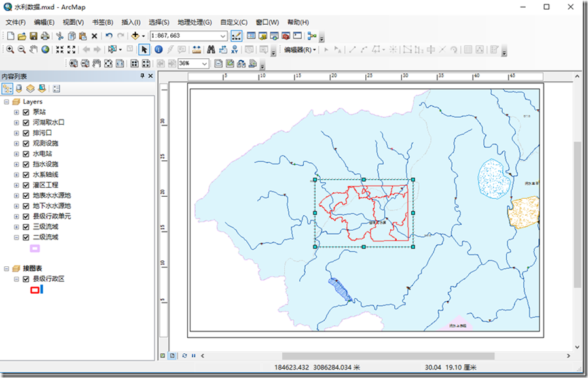Image resolution: width=588 pixels, height=378 pixels.
Task: Collapse the 接图表 data frame
Action: (7, 268)
